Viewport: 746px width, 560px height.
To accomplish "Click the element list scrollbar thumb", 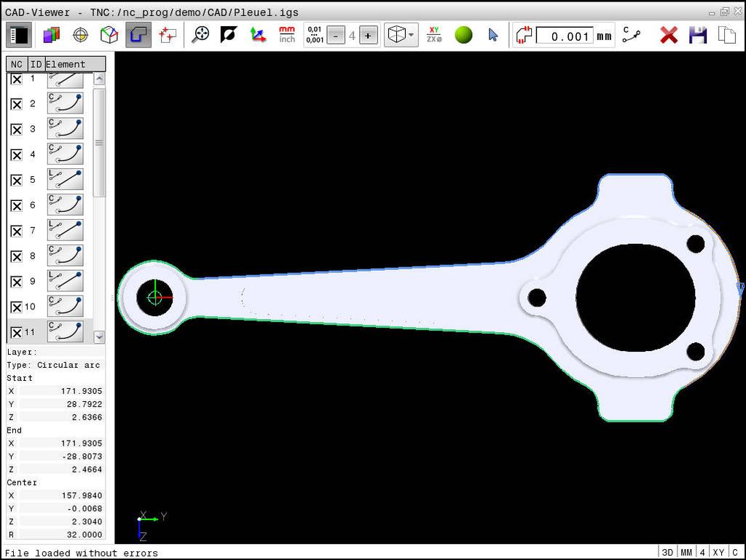I will tap(99, 143).
